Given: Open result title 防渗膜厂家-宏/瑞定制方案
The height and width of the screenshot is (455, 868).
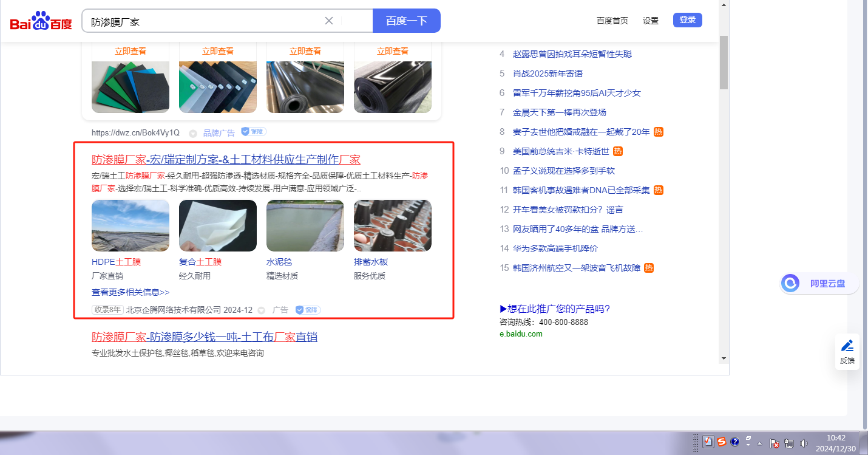Looking at the screenshot, I should 226,160.
